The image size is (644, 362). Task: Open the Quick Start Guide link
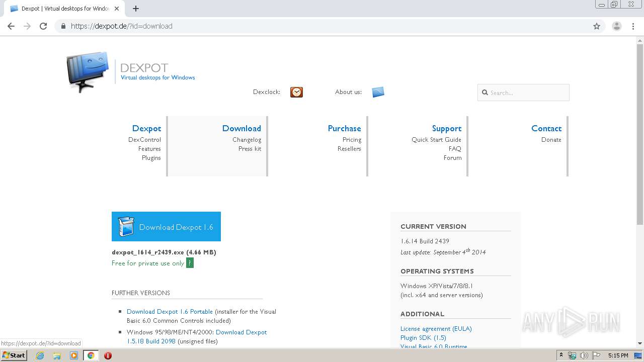point(436,140)
